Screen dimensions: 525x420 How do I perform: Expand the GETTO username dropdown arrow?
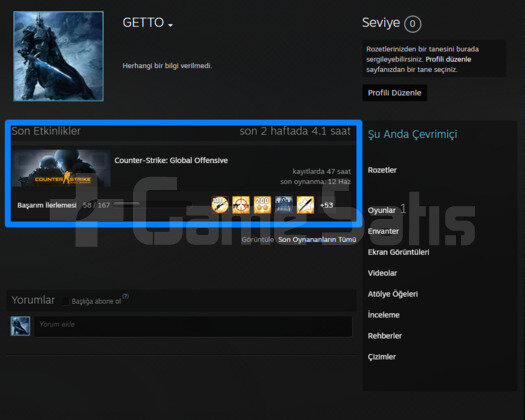170,25
